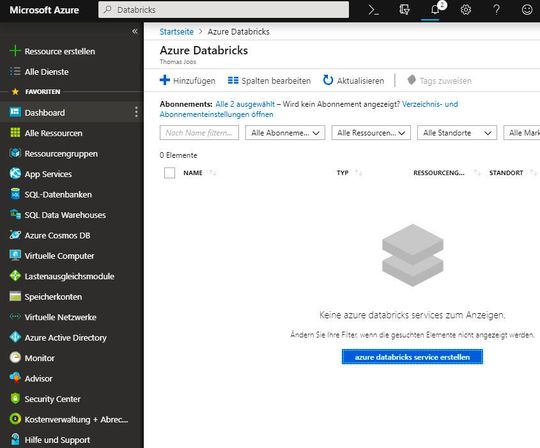Click the Security Center shield icon

pyautogui.click(x=15, y=398)
